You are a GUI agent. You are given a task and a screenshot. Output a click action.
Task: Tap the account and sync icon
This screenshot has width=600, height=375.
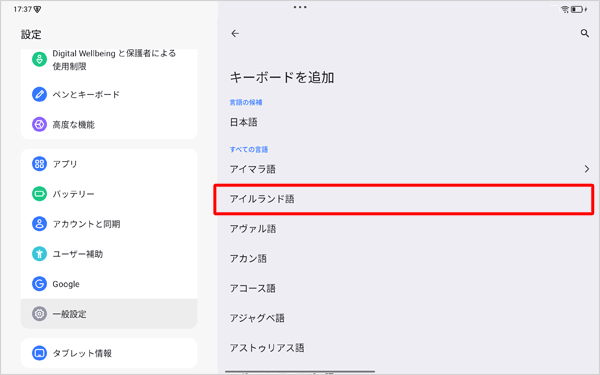[39, 224]
